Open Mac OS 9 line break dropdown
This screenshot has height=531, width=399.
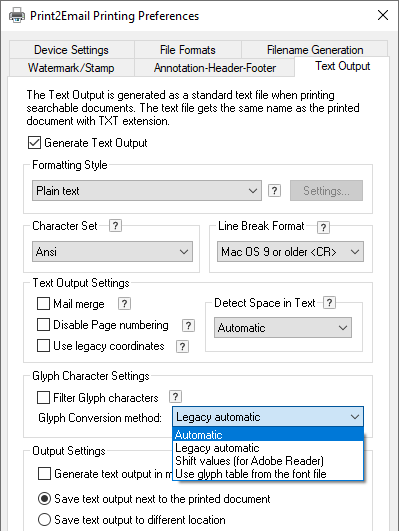290,252
